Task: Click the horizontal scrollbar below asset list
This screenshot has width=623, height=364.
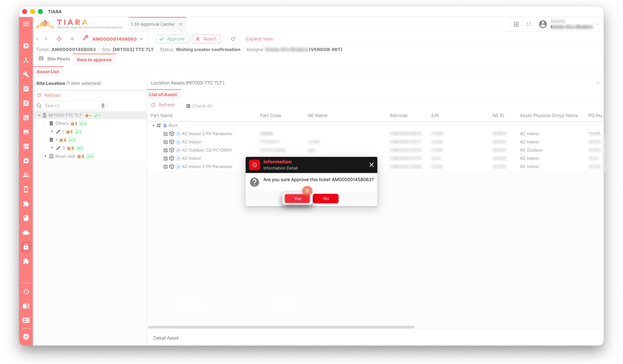Action: pyautogui.click(x=281, y=327)
